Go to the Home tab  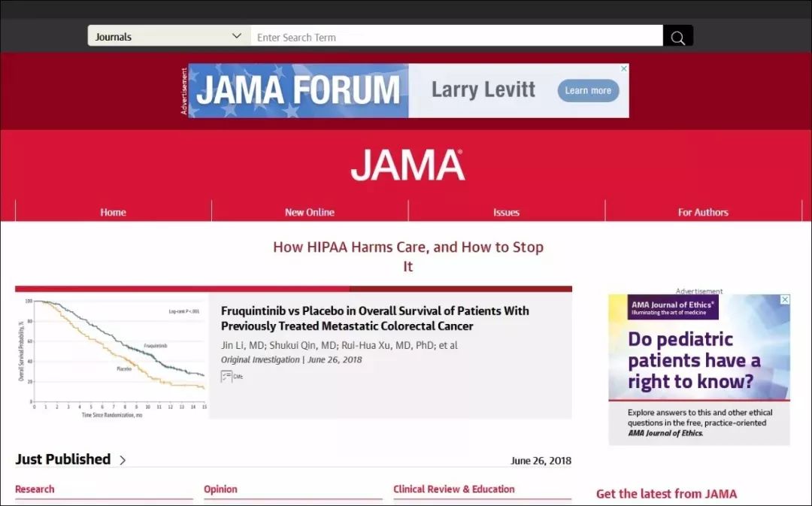pyautogui.click(x=113, y=212)
